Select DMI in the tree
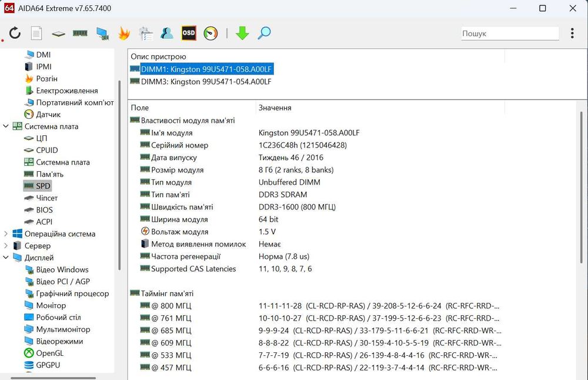 44,55
